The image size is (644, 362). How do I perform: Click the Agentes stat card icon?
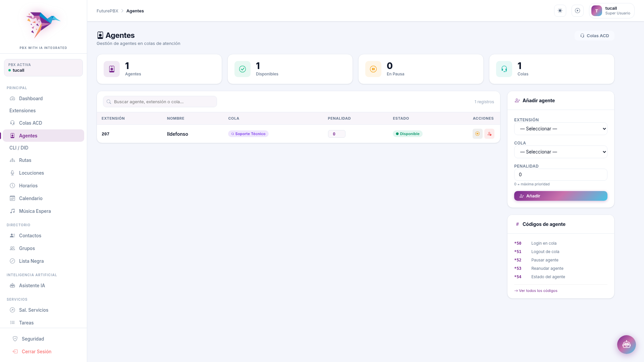coord(112,69)
